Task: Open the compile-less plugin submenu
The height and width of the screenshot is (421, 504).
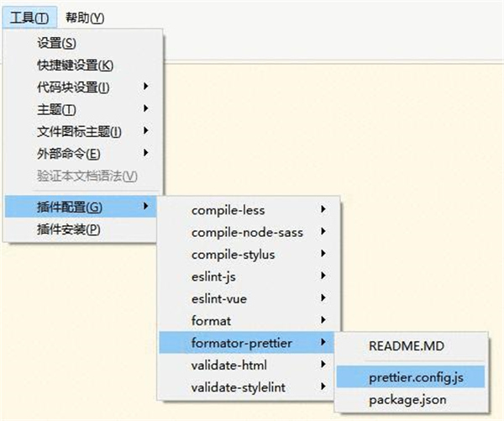Action: (x=246, y=210)
